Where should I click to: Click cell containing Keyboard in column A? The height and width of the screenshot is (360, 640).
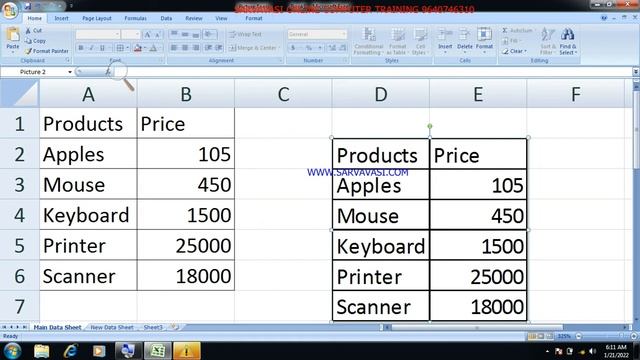click(88, 215)
